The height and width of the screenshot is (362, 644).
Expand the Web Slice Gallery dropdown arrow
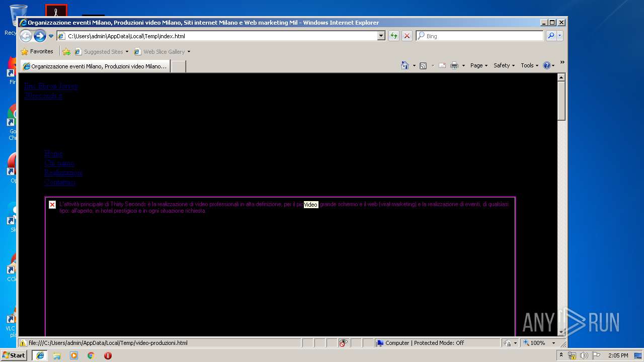click(x=189, y=52)
